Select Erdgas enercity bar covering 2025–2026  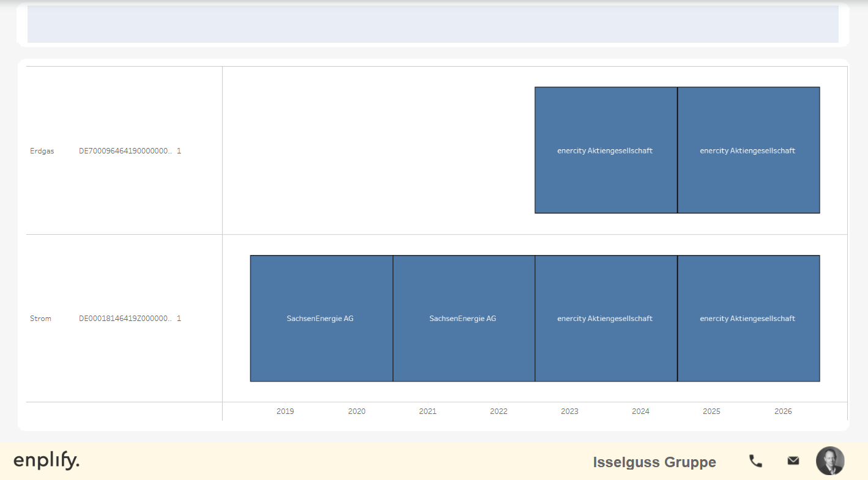click(x=749, y=150)
